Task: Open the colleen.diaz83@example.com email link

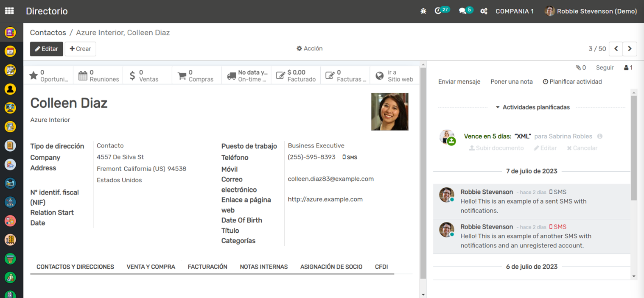Action: tap(330, 179)
